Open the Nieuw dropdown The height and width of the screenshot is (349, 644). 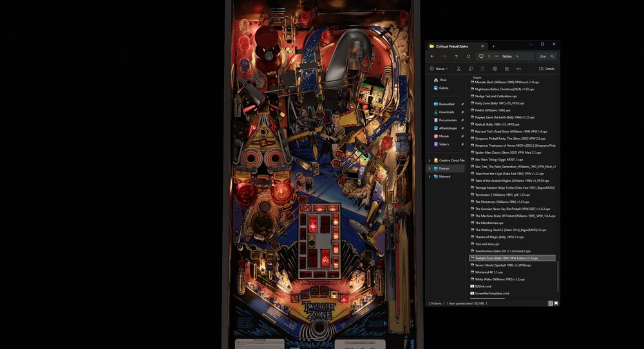pos(439,68)
